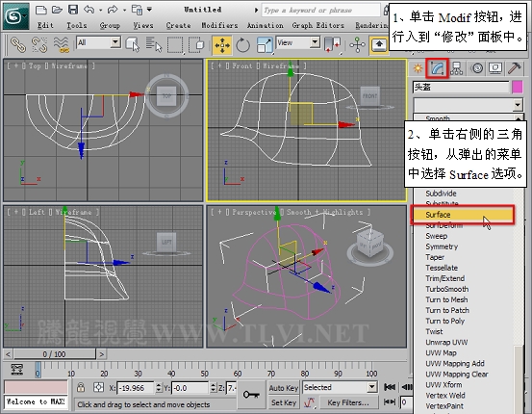Viewport: 532px width, 414px height.
Task: Toggle the Auto Key button
Action: (x=283, y=387)
